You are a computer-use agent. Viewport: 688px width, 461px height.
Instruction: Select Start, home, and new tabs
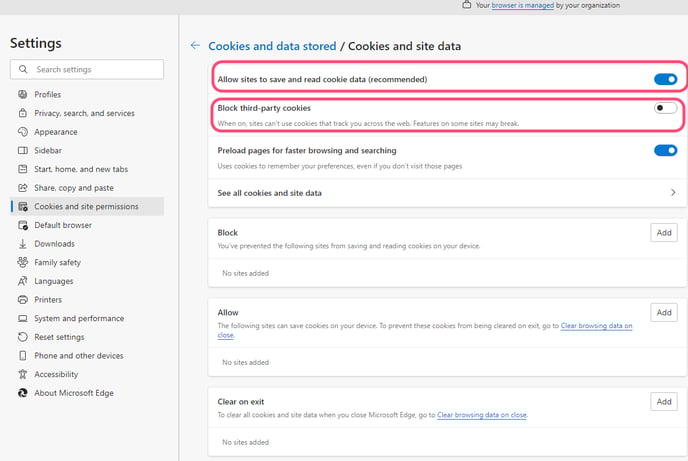80,169
